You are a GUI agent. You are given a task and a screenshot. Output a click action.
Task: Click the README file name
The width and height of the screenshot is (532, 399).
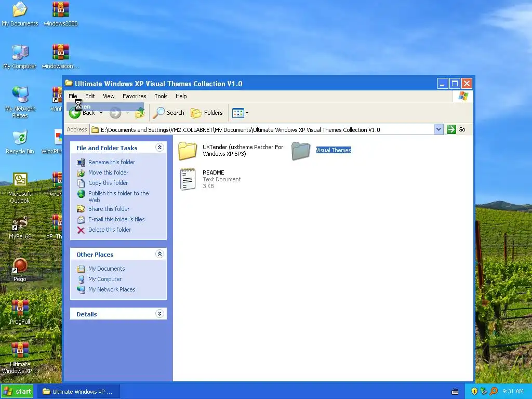coord(214,172)
